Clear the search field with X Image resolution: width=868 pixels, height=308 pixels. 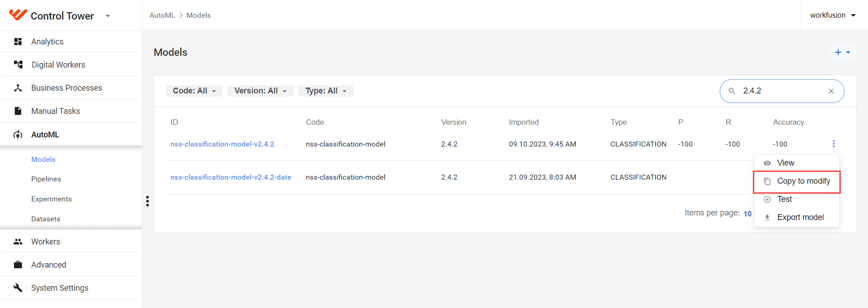click(x=831, y=91)
